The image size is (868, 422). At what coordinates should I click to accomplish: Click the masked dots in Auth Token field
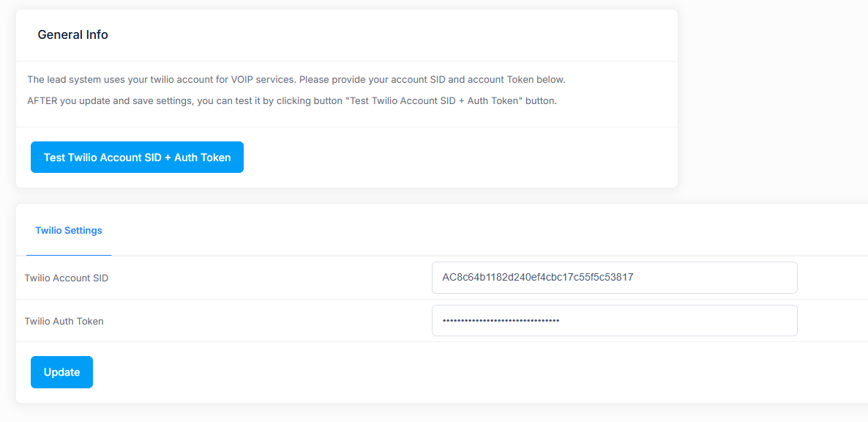(501, 321)
